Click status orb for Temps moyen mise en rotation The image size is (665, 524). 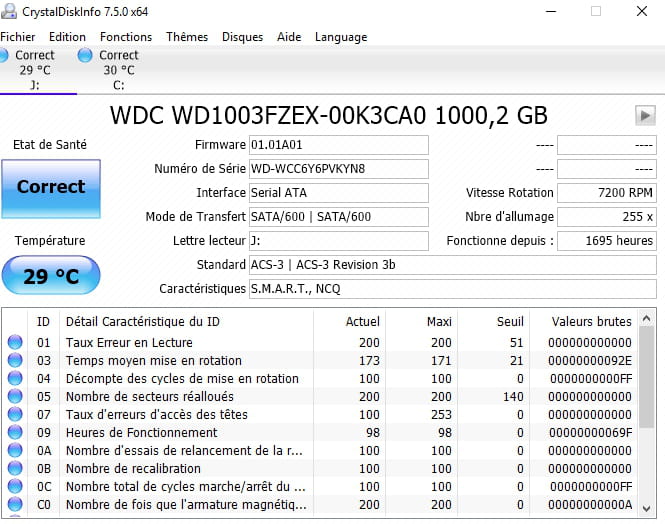click(x=15, y=361)
